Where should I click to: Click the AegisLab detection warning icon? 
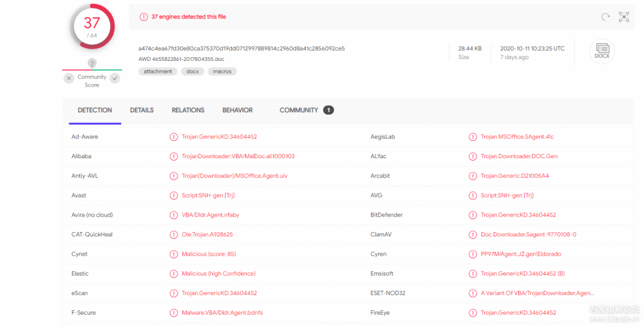coord(473,137)
